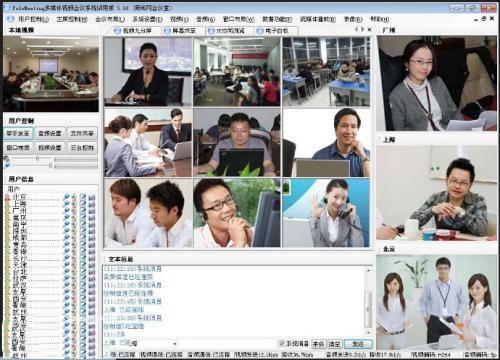Click the 音频设置 button
This screenshot has height=360, width=500.
coord(50,133)
